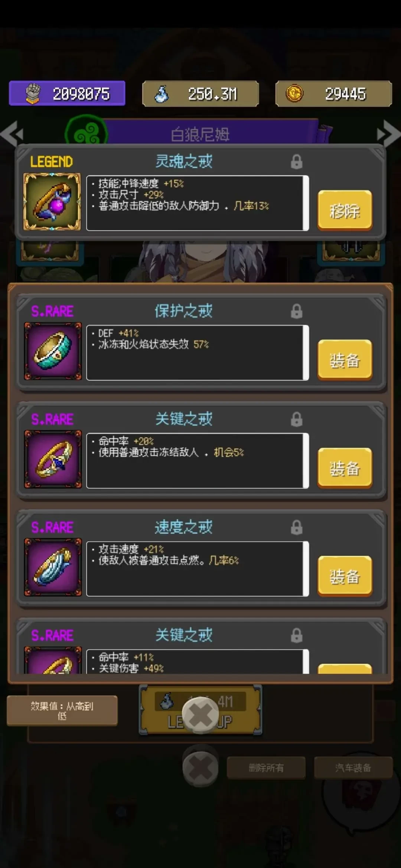Image resolution: width=401 pixels, height=868 pixels.
Task: Equip the 速度之戒 ring
Action: [x=345, y=576]
